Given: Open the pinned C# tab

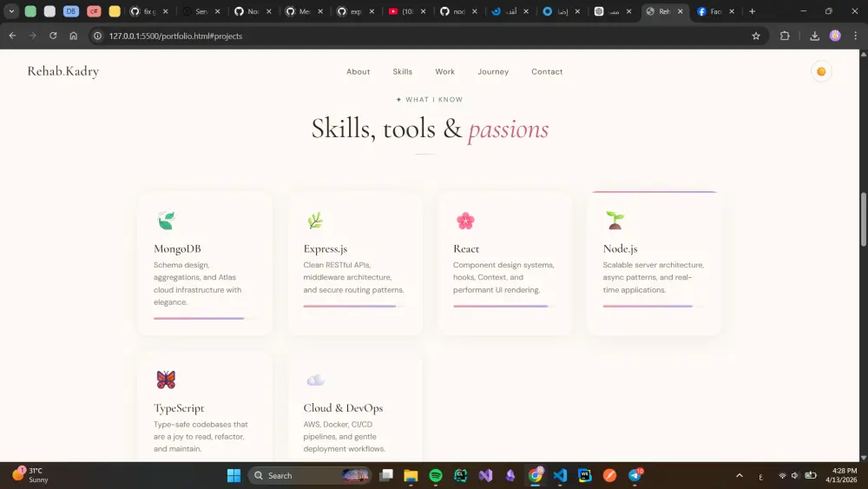Looking at the screenshot, I should coord(94,11).
